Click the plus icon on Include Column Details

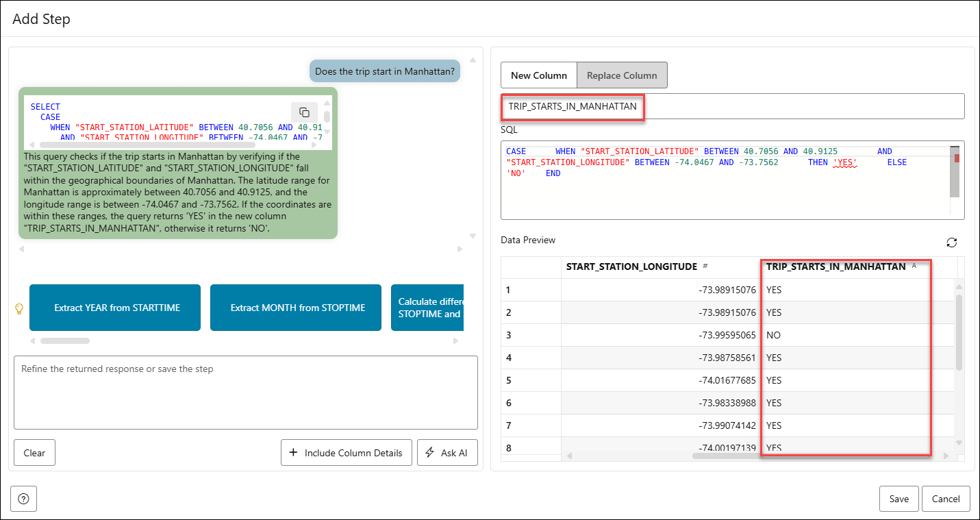tap(294, 453)
